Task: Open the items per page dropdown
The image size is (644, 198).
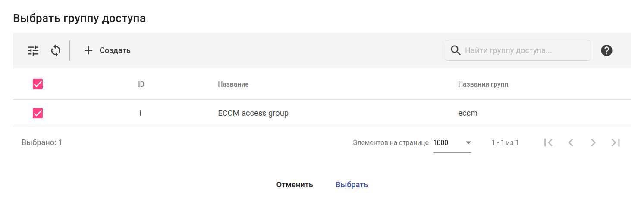Action: pos(452,142)
